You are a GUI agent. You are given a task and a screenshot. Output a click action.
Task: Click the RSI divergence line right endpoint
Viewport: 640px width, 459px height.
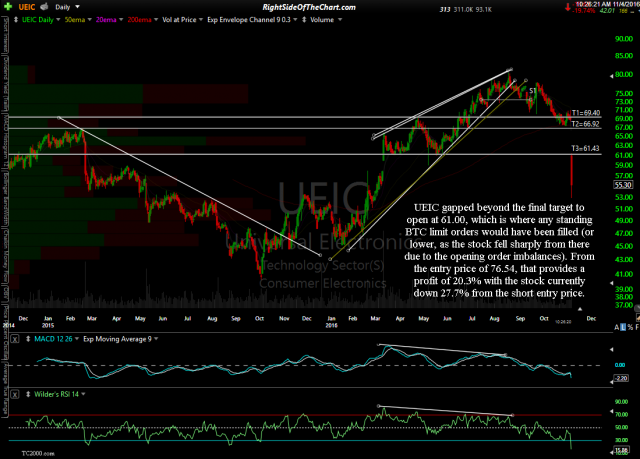point(513,415)
